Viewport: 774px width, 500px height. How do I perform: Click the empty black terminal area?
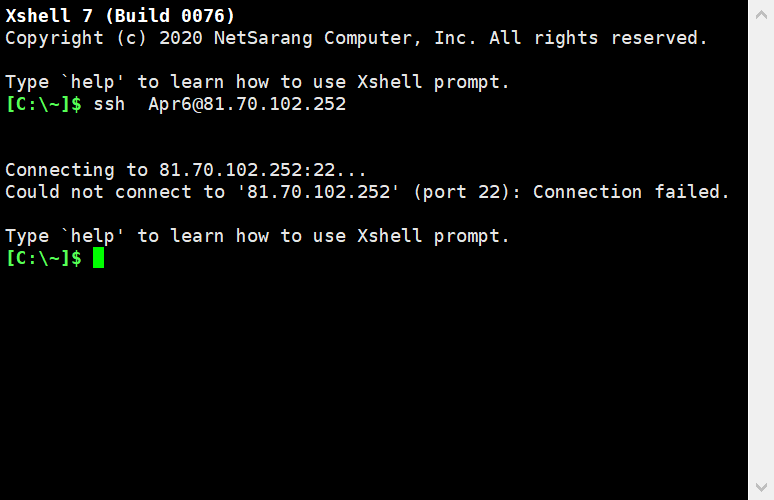click(x=374, y=385)
